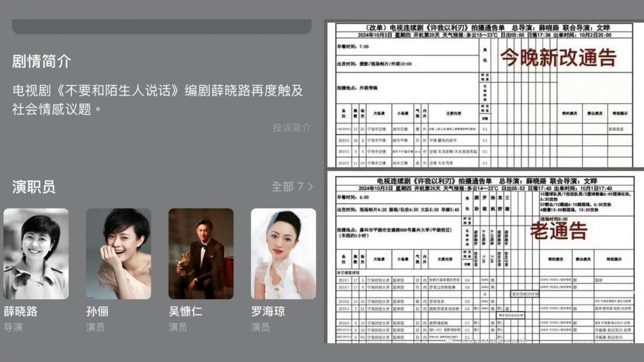The height and width of the screenshot is (362, 644).
Task: Select the name 孙俪 under the portrait
Action: (x=98, y=311)
